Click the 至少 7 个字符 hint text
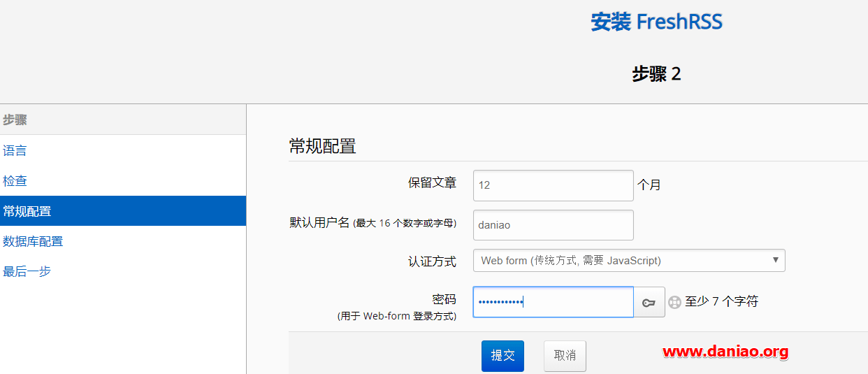 click(x=721, y=302)
